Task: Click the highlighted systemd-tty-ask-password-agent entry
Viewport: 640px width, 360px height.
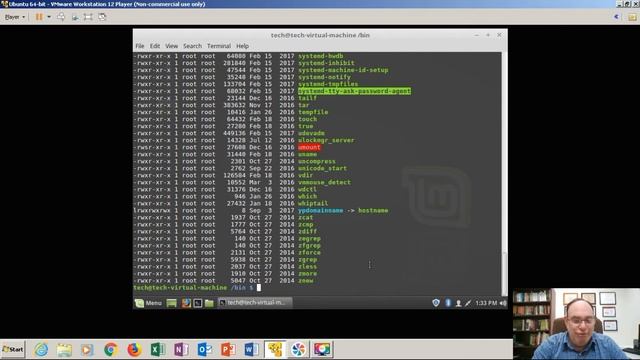Action: (x=354, y=91)
